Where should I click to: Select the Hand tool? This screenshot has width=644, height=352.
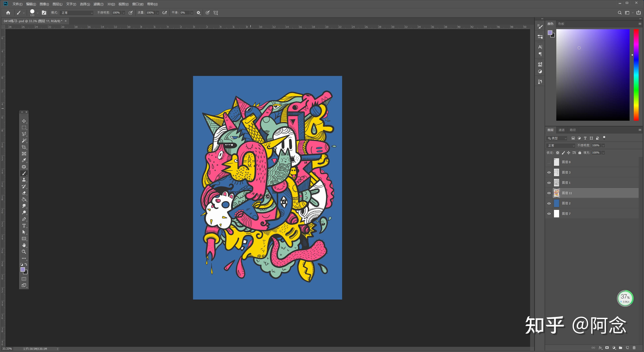24,245
